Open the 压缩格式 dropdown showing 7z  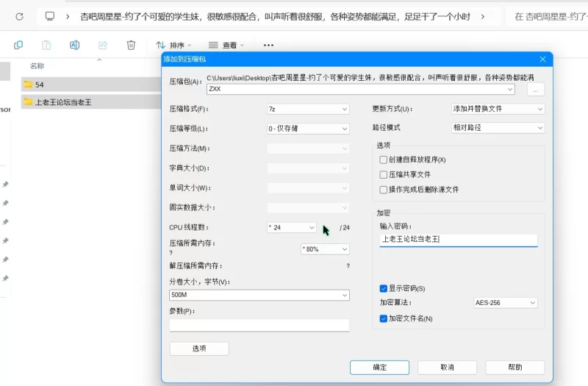point(308,109)
